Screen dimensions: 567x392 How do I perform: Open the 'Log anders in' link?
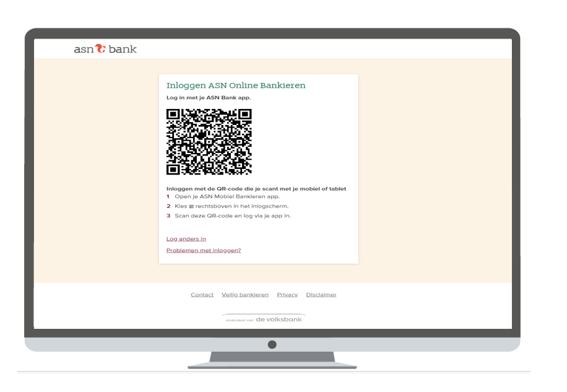[186, 238]
